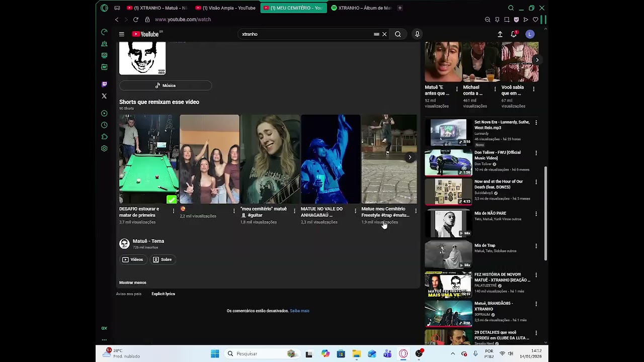Click the YouTube search magnifier button
The image size is (644, 362).
(398, 34)
